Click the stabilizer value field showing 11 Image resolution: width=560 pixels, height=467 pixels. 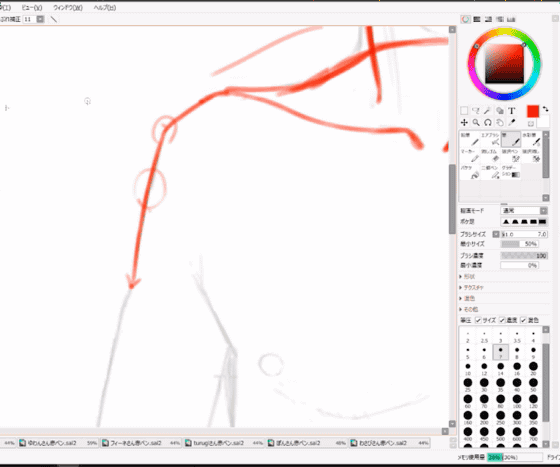point(29,19)
